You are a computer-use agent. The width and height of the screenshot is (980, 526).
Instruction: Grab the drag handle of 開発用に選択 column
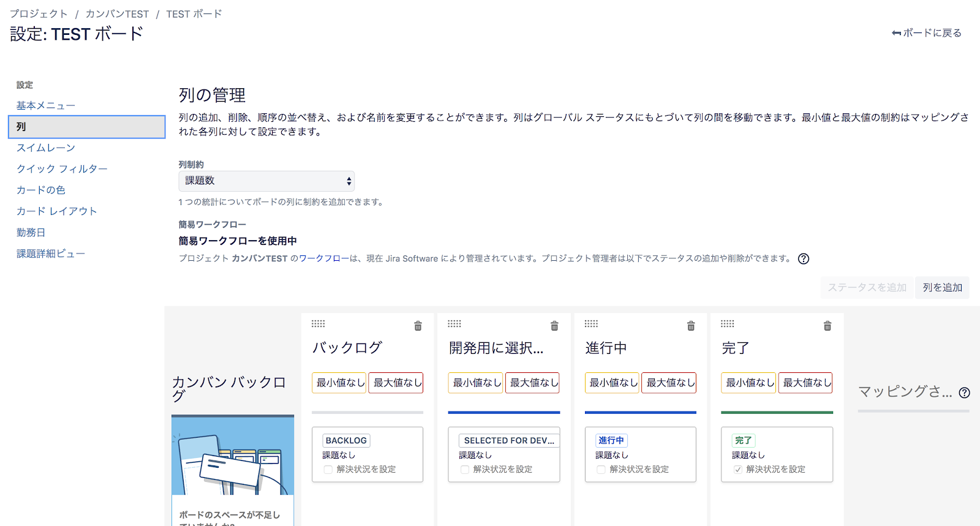tap(454, 324)
